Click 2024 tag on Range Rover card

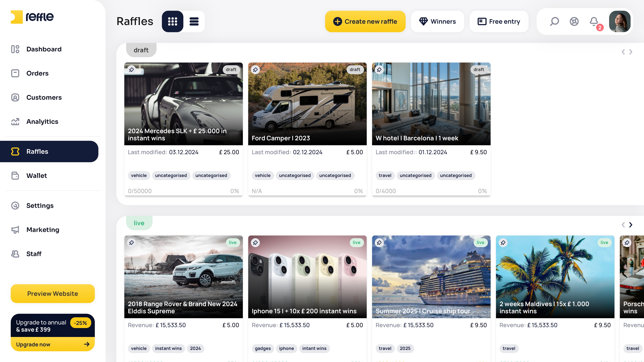click(x=195, y=348)
